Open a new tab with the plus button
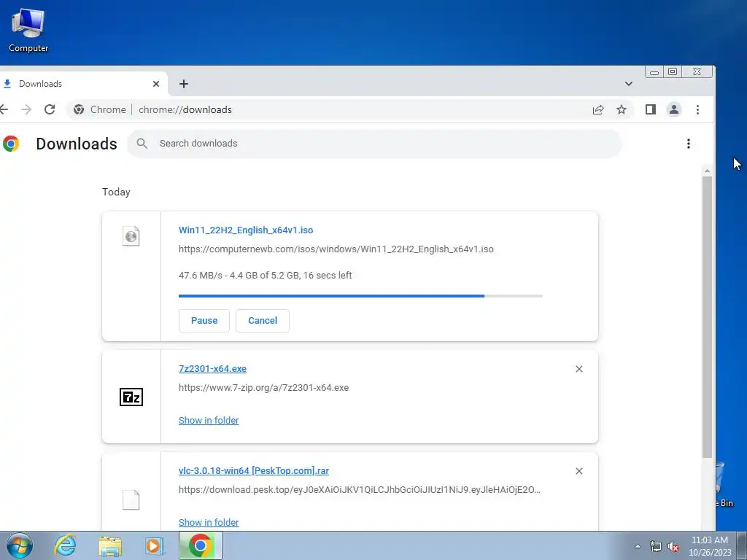 pos(183,84)
